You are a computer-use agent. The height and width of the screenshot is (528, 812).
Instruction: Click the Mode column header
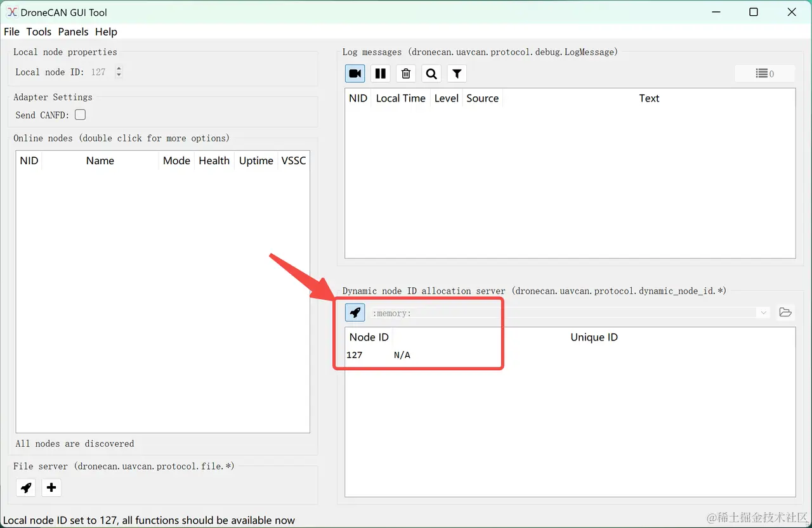pyautogui.click(x=176, y=161)
